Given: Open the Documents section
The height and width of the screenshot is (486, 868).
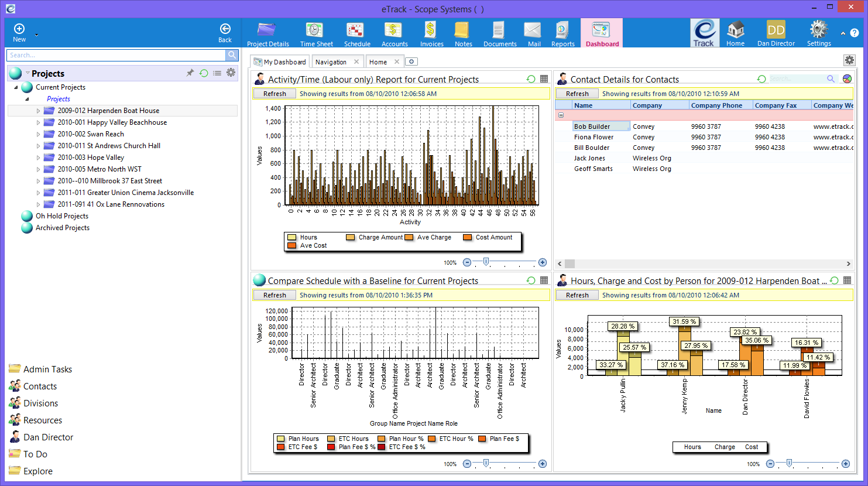Looking at the screenshot, I should tap(499, 32).
